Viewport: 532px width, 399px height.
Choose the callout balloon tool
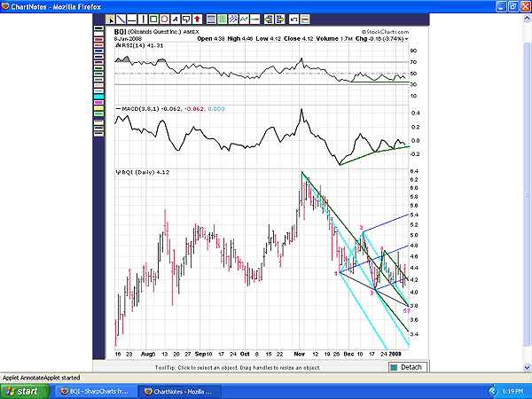[186, 18]
